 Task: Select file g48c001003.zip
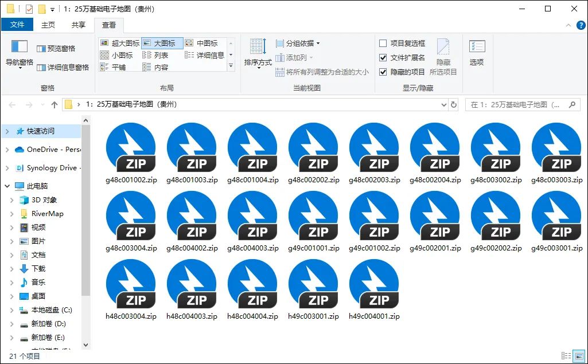click(x=192, y=154)
